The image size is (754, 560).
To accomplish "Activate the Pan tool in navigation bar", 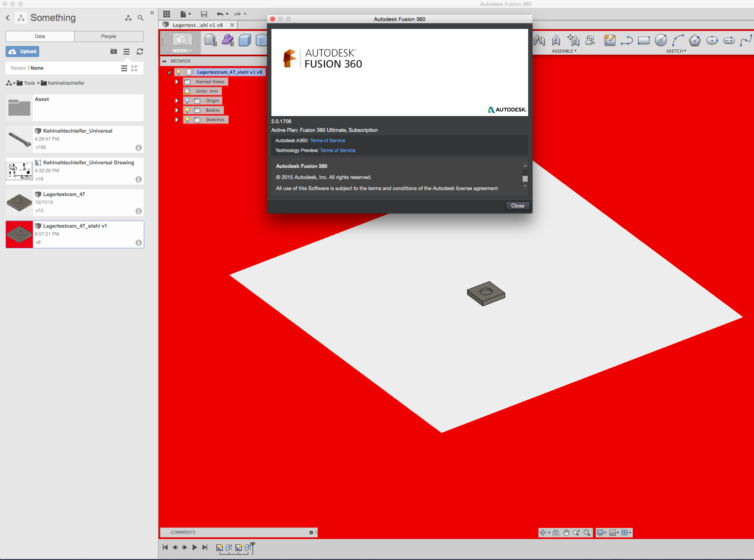I will 566,533.
